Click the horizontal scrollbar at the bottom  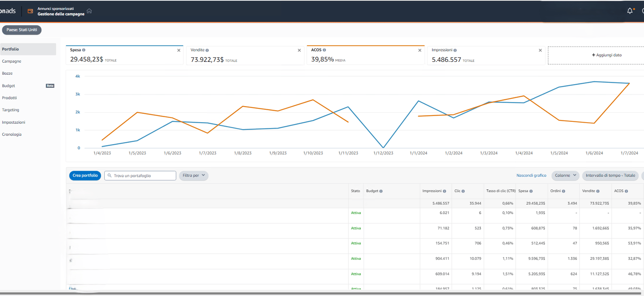(320, 294)
